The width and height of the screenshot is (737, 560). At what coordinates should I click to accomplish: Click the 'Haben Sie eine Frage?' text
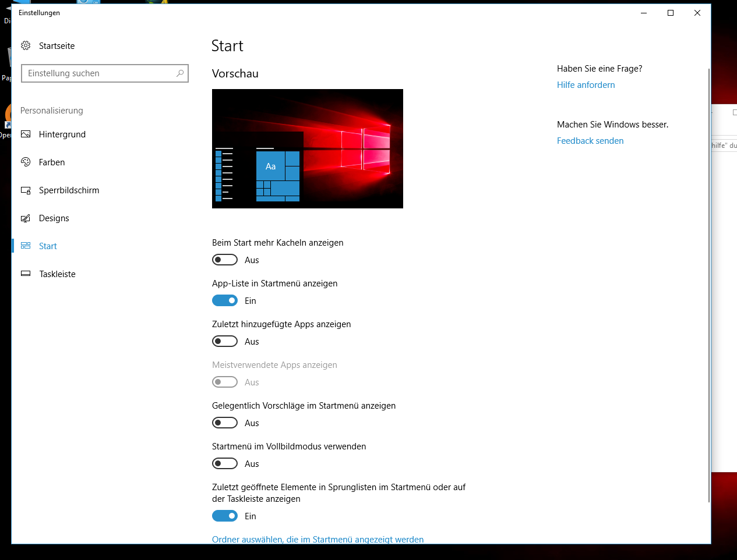pyautogui.click(x=600, y=69)
